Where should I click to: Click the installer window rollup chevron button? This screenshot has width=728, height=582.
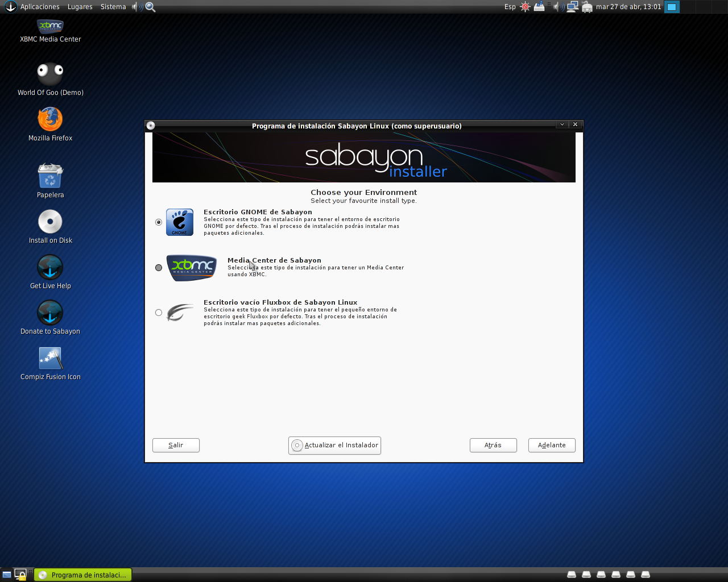tap(562, 124)
